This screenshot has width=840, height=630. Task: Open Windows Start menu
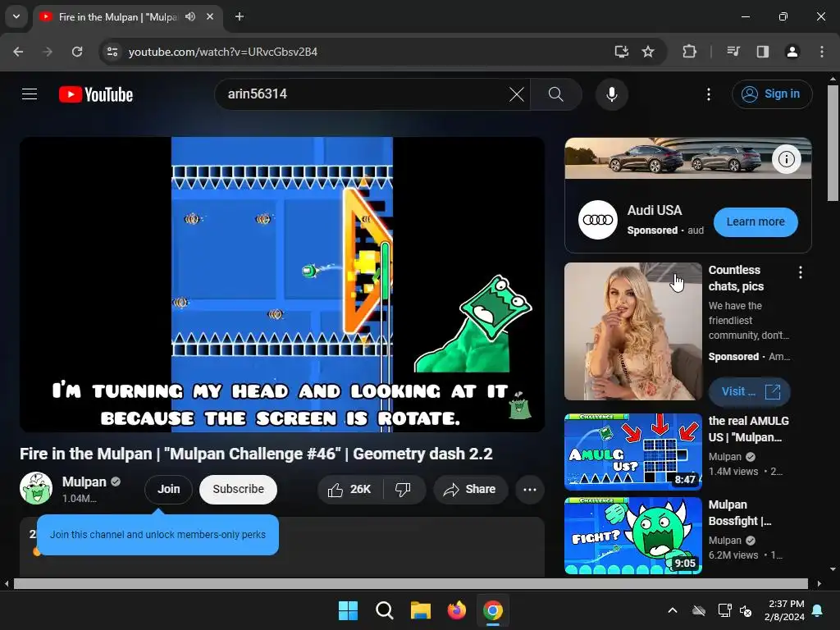point(348,610)
